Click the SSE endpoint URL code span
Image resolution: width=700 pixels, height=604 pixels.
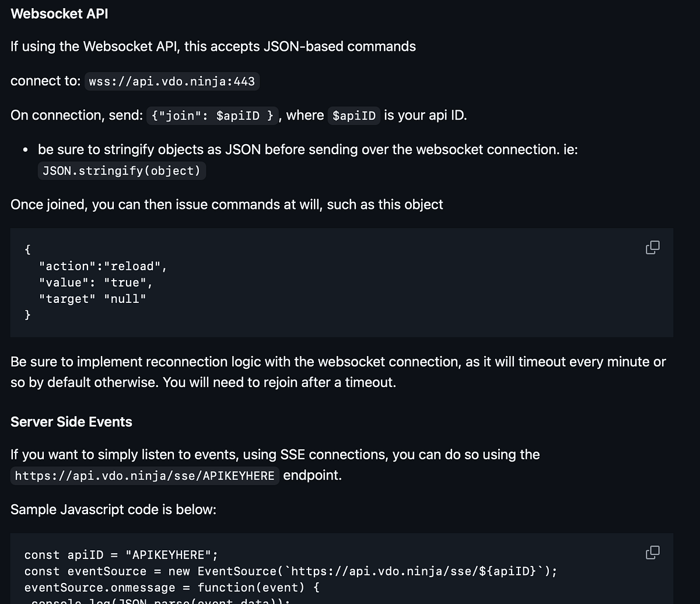coord(144,476)
